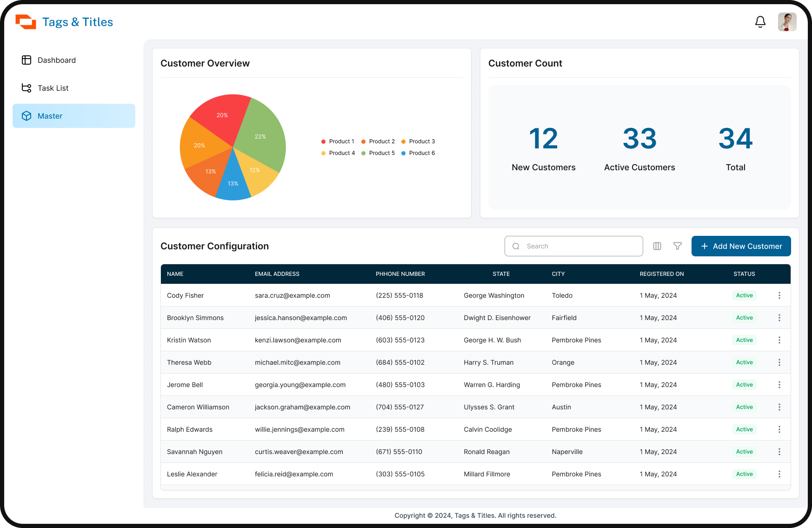This screenshot has height=528, width=812.
Task: Expand options for Ralph Edwards row
Action: pyautogui.click(x=779, y=429)
